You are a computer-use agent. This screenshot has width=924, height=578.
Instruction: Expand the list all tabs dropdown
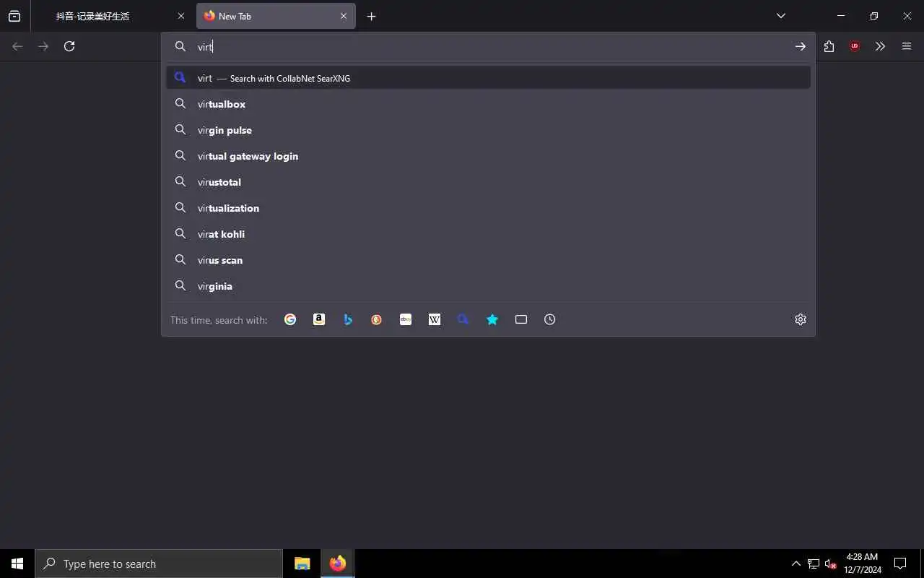pyautogui.click(x=781, y=16)
